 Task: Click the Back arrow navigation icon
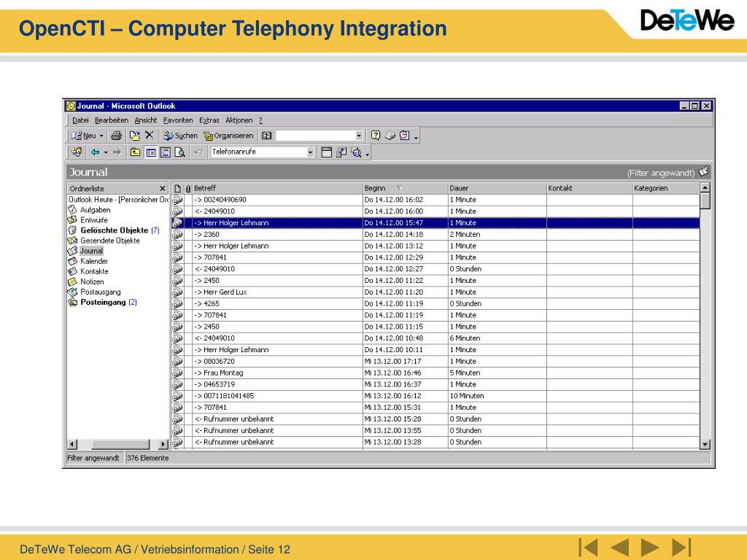point(94,152)
